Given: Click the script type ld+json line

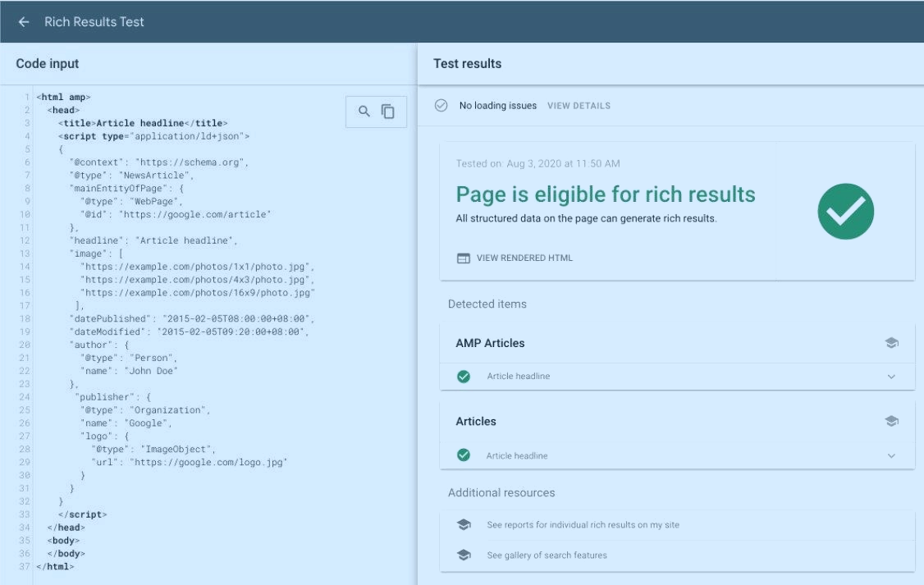Looking at the screenshot, I should 153,136.
